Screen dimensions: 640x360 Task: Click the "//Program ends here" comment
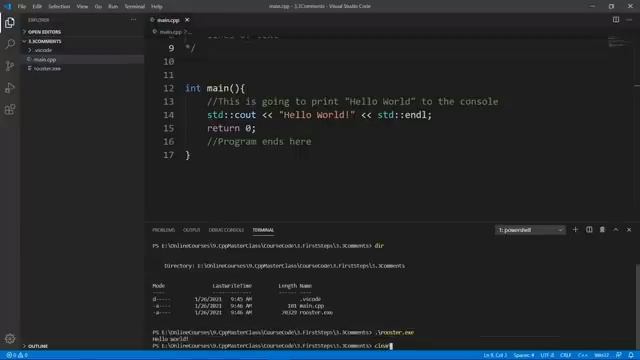coord(259,142)
